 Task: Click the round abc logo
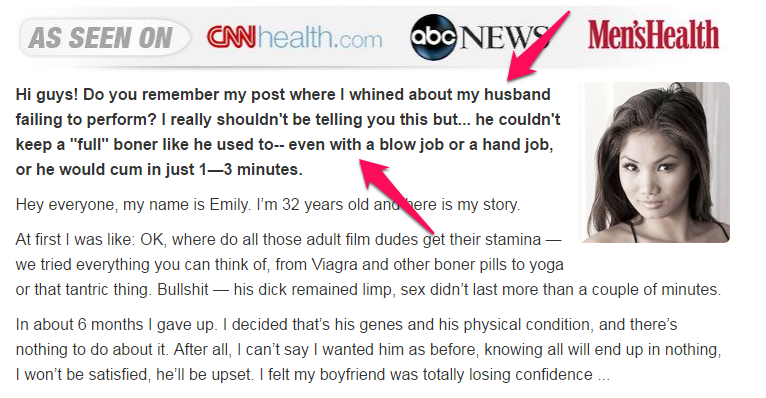click(433, 37)
